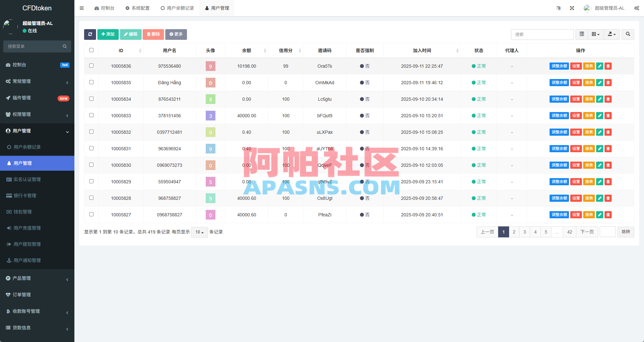Click avatar thumbnail of user 975536480
The image size is (644, 342).
[x=211, y=66]
